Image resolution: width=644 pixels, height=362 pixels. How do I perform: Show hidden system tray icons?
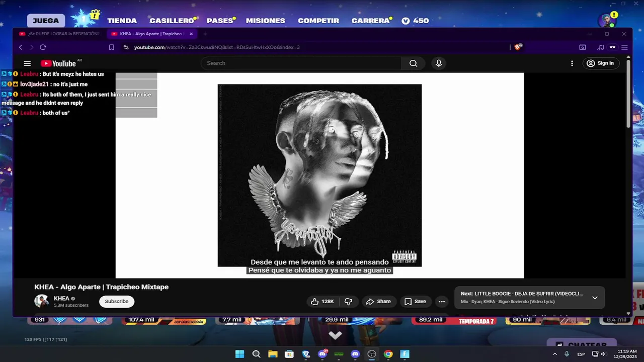click(x=554, y=354)
